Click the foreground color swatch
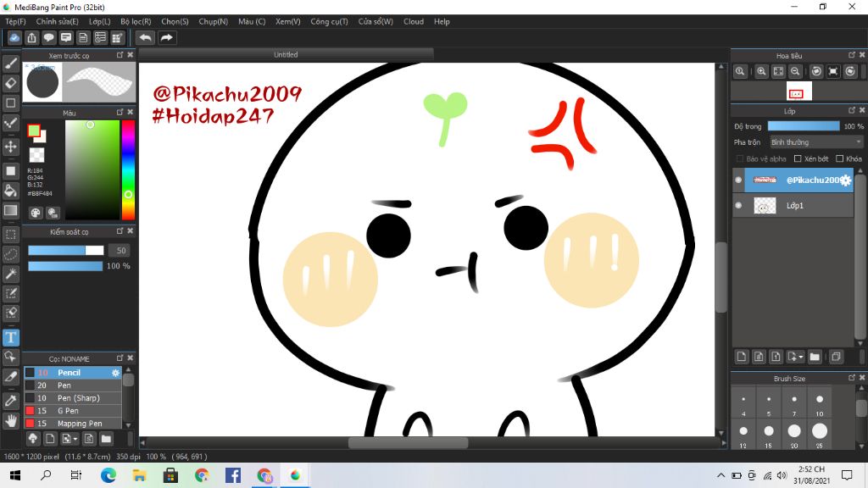868x488 pixels. click(x=34, y=130)
